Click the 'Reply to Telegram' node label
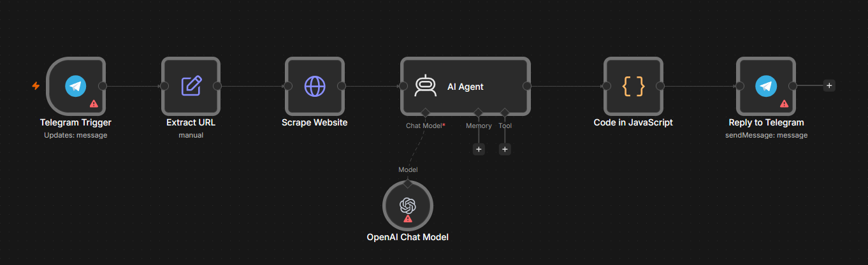The height and width of the screenshot is (265, 868). [x=766, y=122]
